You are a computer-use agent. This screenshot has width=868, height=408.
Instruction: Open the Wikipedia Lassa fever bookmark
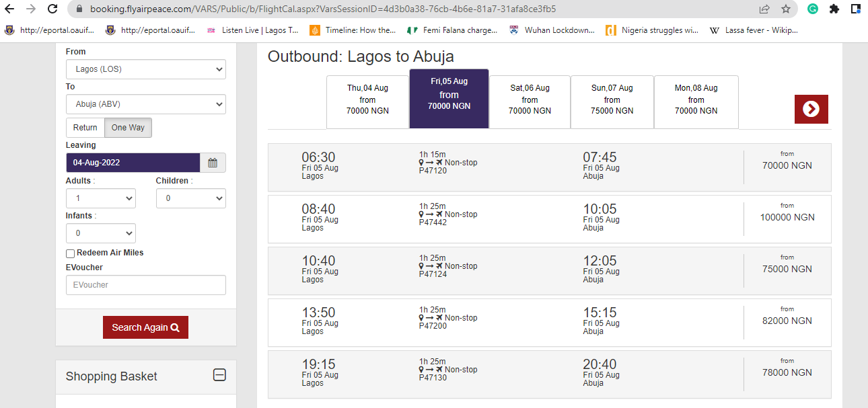(x=748, y=30)
